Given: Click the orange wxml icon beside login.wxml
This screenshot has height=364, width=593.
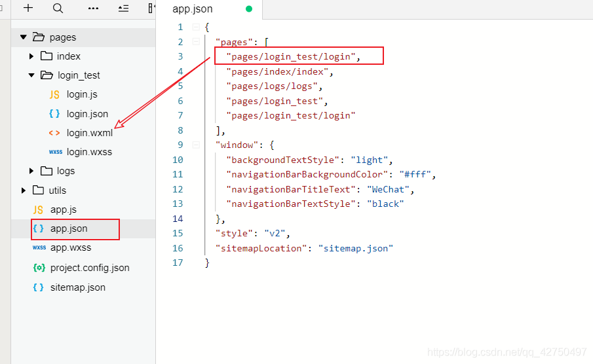Looking at the screenshot, I should (x=54, y=133).
